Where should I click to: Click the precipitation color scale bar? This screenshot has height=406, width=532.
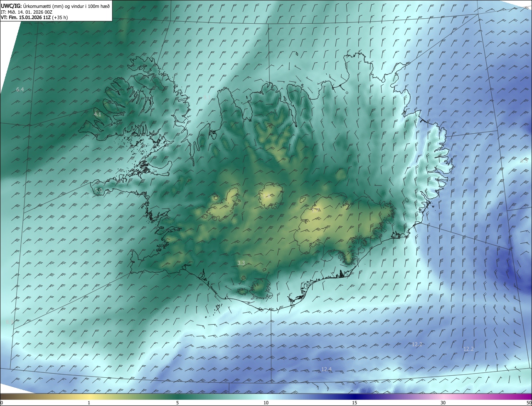(266, 397)
